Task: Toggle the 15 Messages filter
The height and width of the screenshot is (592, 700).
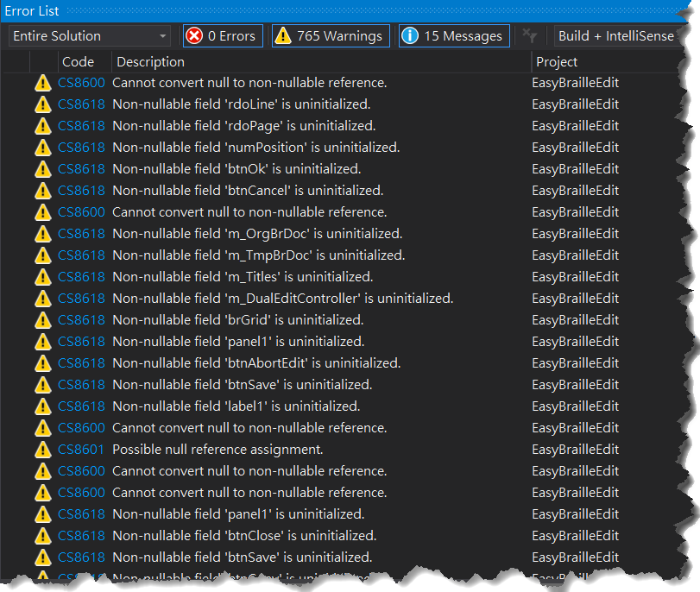Action: [x=454, y=35]
